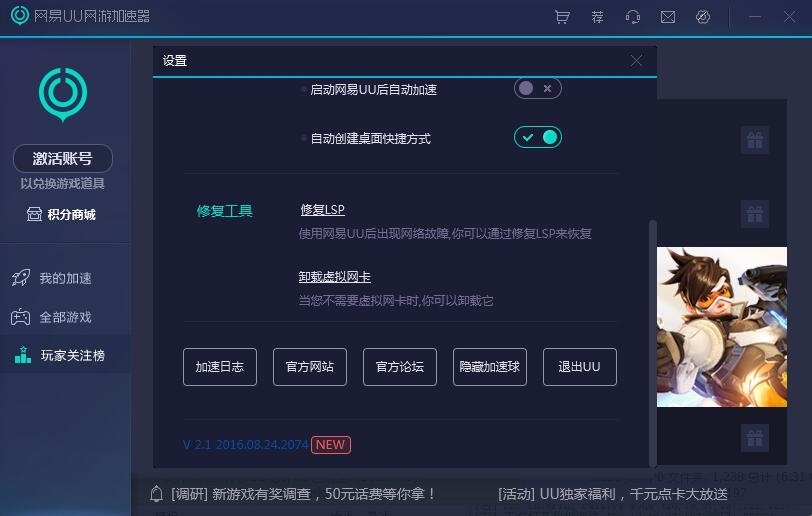
Task: Open the mail envelope icon
Action: pyautogui.click(x=668, y=17)
